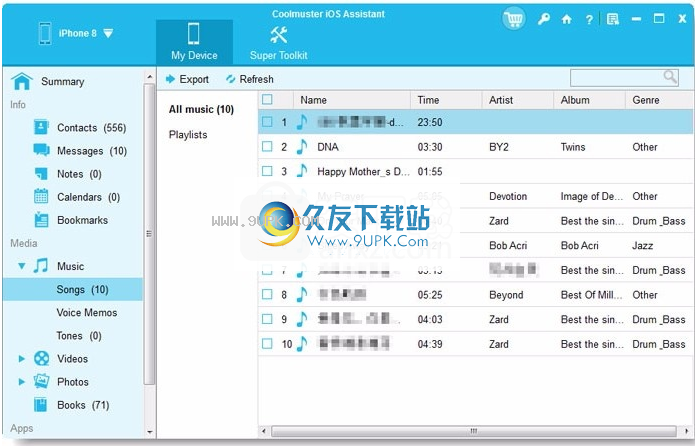Open the feedback log icon in title bar
Screen dimensions: 695x448
tap(613, 19)
